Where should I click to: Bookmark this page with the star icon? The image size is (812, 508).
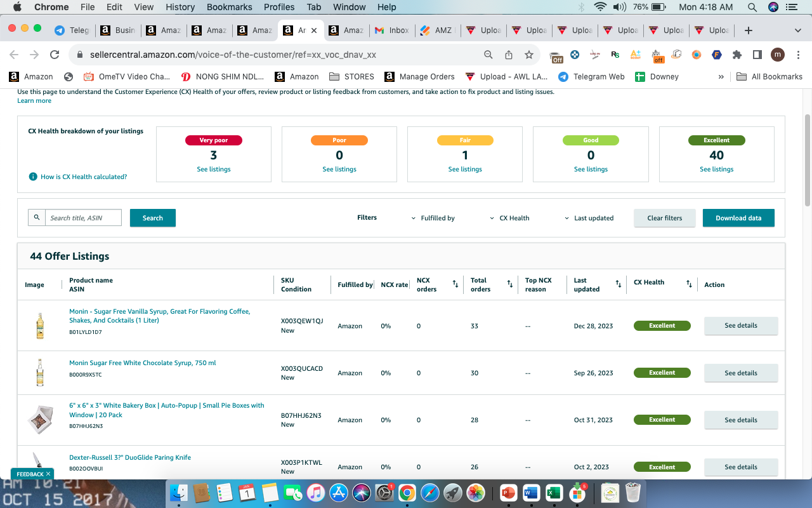528,55
